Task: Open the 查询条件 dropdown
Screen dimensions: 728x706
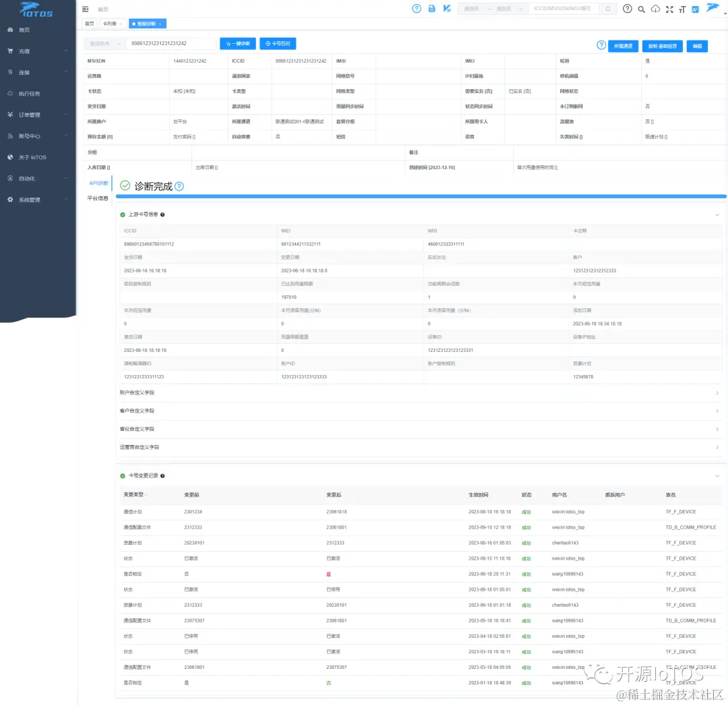Action: 104,44
